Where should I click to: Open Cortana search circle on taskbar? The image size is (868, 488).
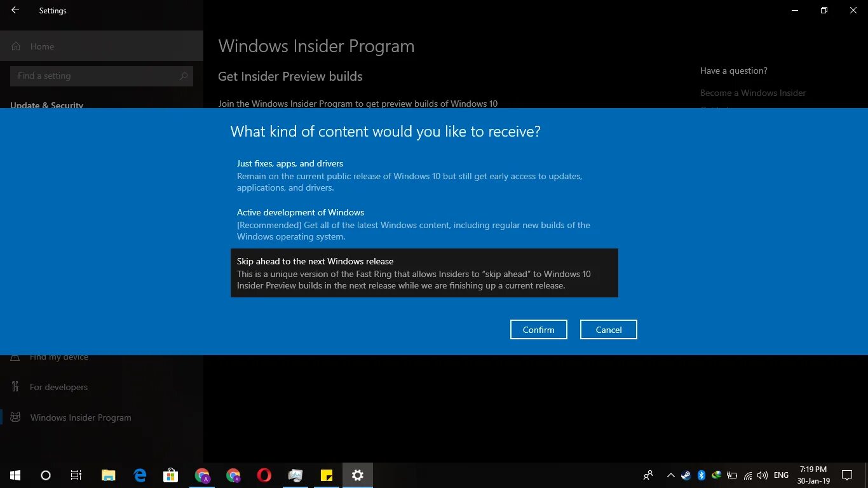(x=46, y=475)
